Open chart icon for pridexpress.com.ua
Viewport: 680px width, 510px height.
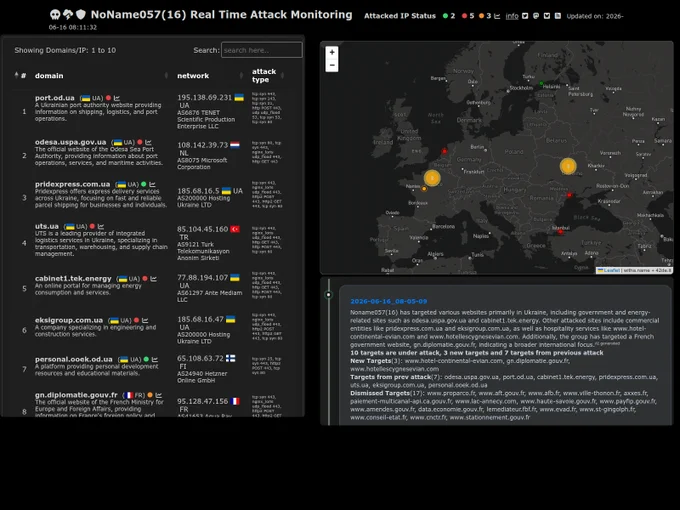(152, 184)
